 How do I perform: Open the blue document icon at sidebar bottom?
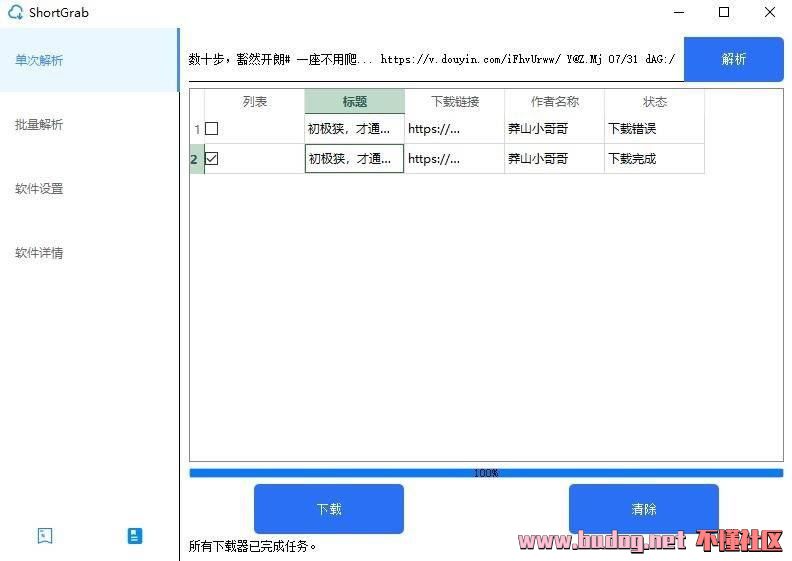point(135,535)
